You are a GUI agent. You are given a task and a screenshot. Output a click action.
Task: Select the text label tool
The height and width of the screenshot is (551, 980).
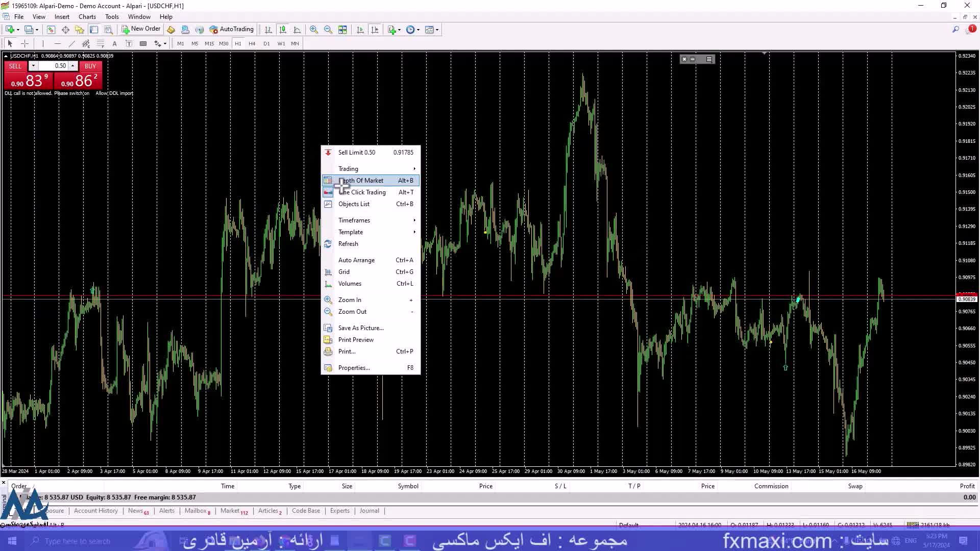coord(114,43)
